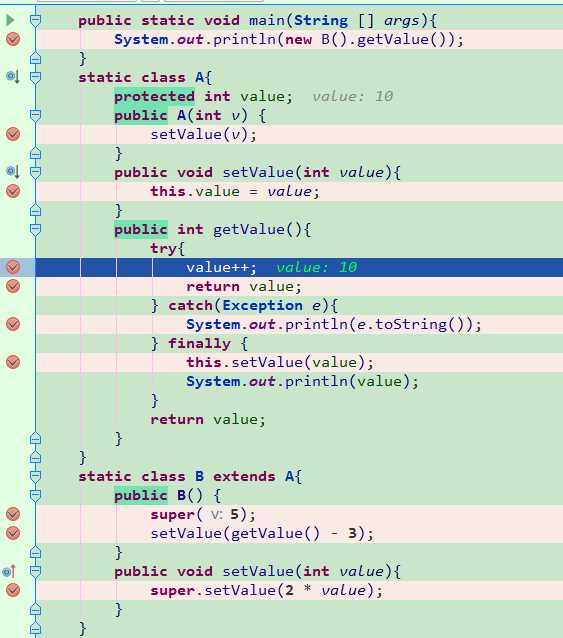Click the 'protected' keyword on value field
Image resolution: width=563 pixels, height=638 pixels.
tap(154, 97)
